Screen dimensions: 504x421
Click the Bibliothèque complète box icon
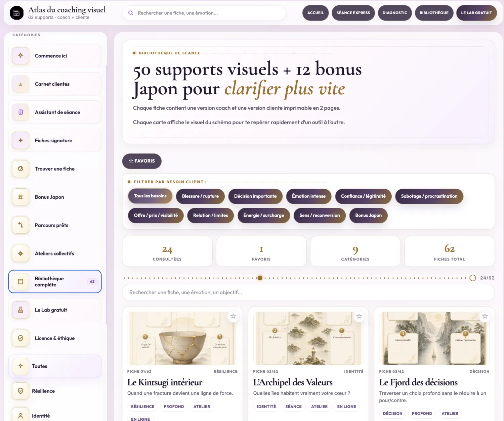(20, 281)
